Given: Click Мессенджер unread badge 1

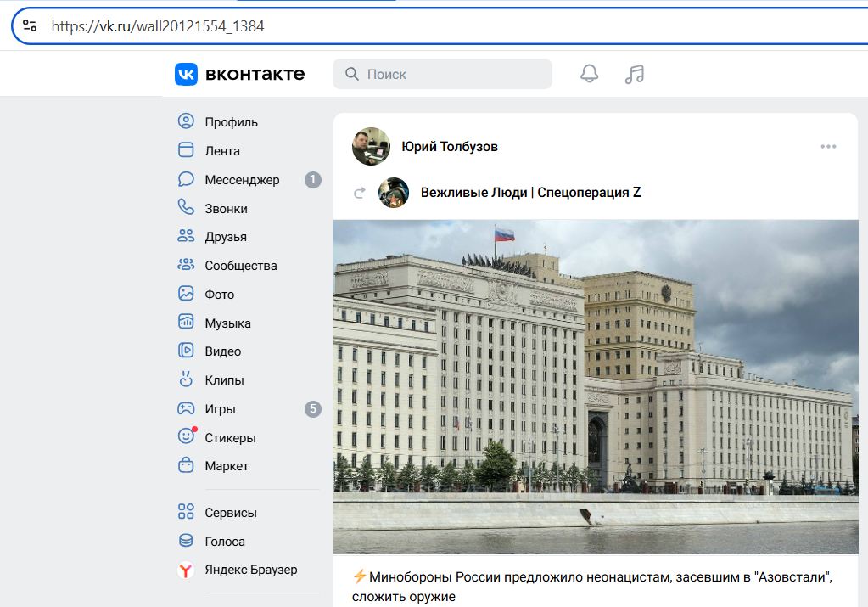Looking at the screenshot, I should pos(313,179).
